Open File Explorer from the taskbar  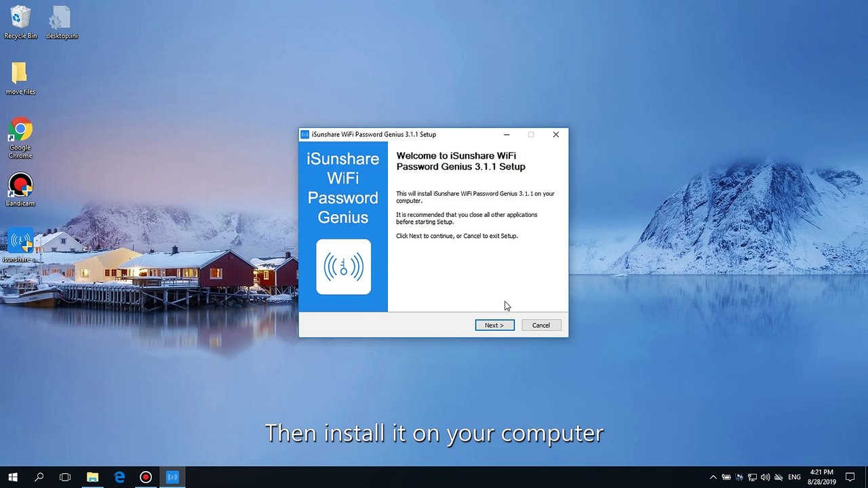point(92,477)
